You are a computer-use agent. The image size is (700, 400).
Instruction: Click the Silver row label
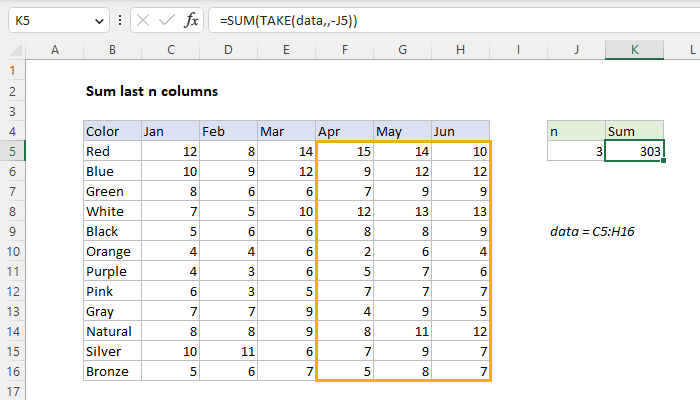[112, 351]
